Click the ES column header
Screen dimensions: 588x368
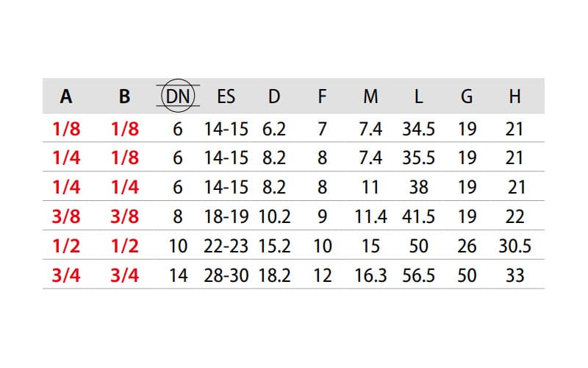(x=226, y=96)
